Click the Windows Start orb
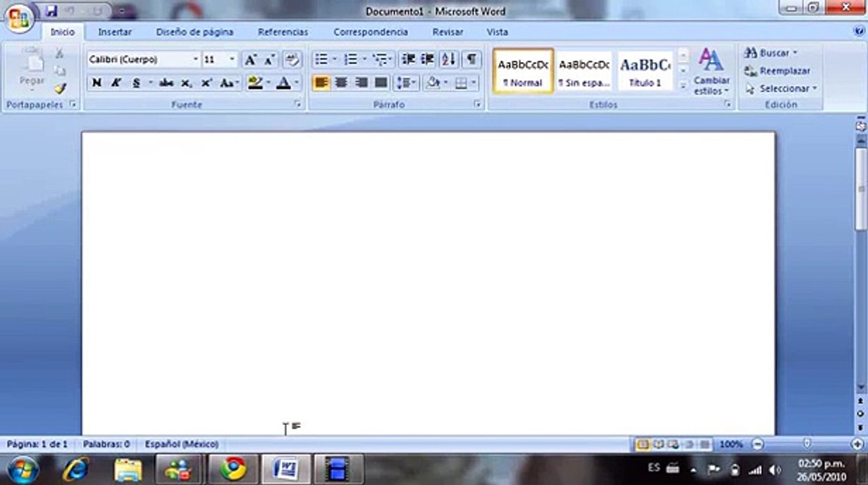This screenshot has height=485, width=868. point(22,469)
